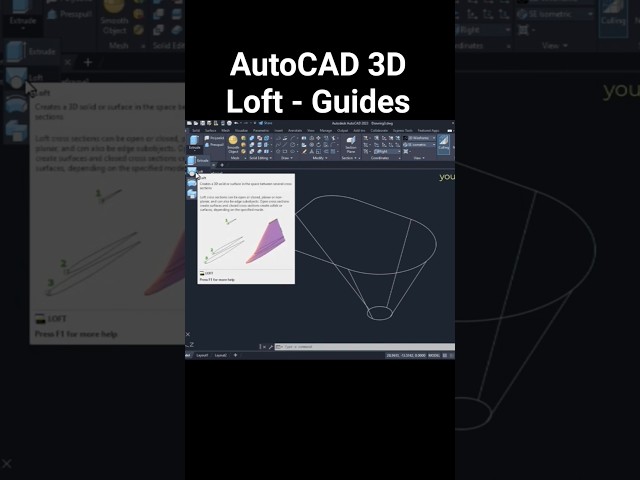Open the Collaborate ribbon tab
Image resolution: width=640 pixels, height=480 pixels.
coord(379,131)
